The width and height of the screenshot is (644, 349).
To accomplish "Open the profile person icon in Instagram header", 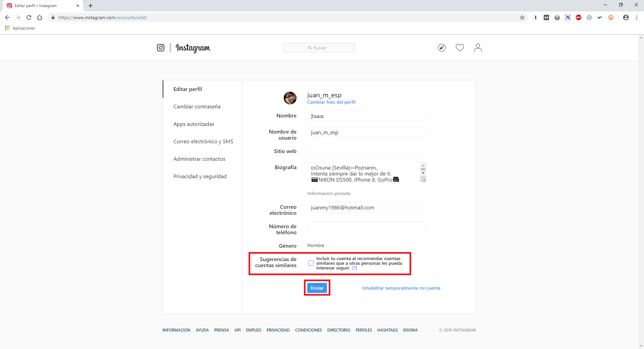I will (x=478, y=48).
